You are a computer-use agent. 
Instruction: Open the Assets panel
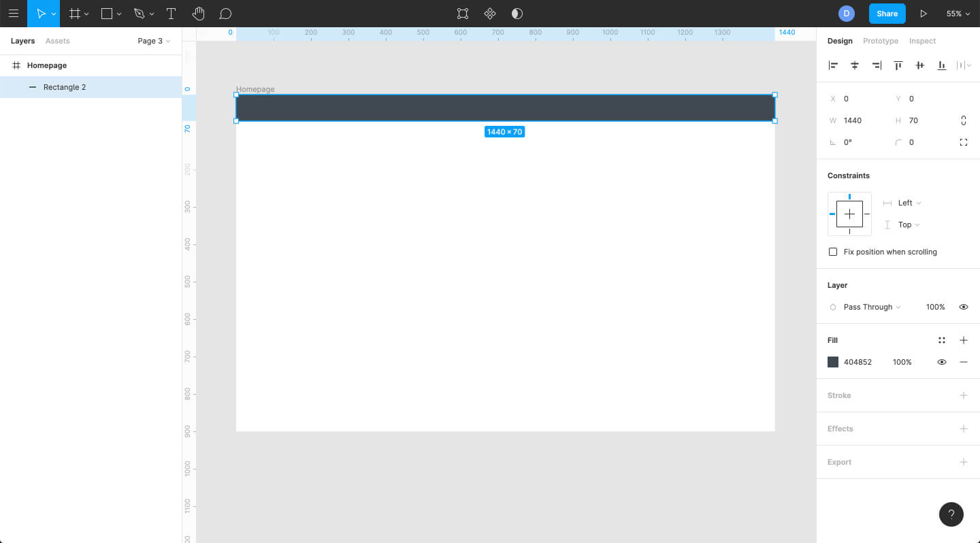click(x=57, y=41)
